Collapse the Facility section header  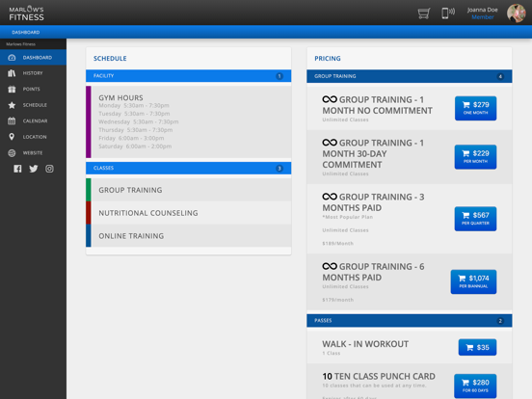coord(188,76)
